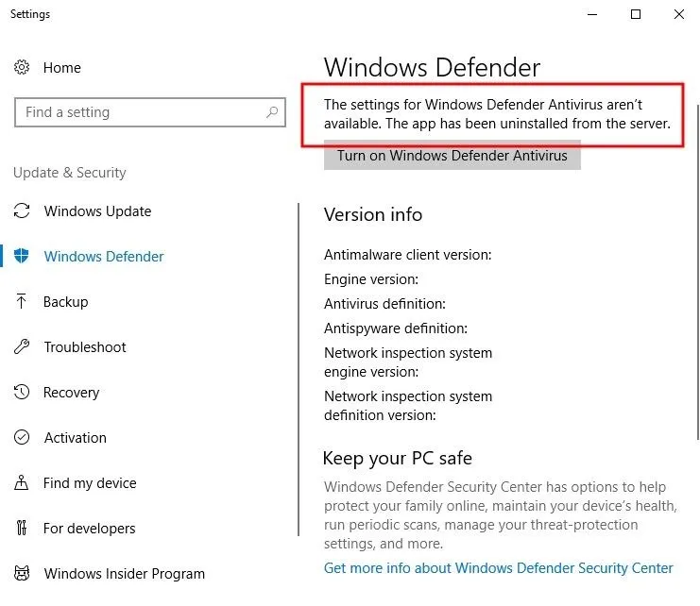Image resolution: width=700 pixels, height=606 pixels.
Task: Click the Windows Insider Program cat icon
Action: click(22, 574)
